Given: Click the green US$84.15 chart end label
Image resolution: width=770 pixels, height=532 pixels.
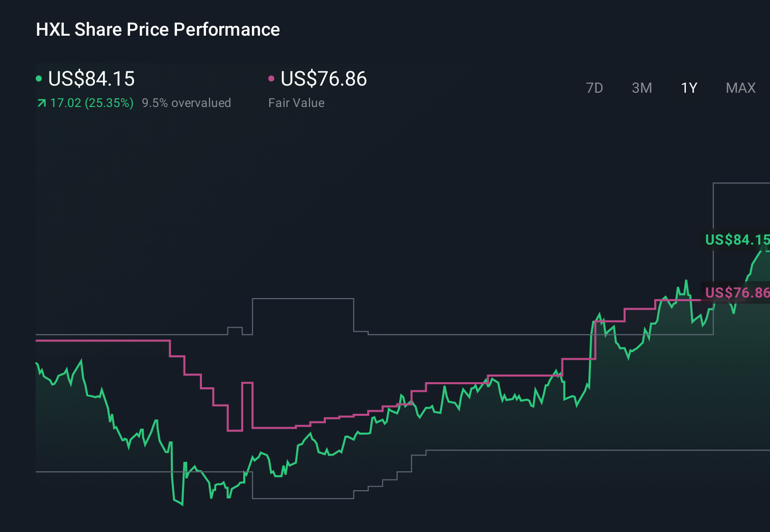Looking at the screenshot, I should pos(736,240).
